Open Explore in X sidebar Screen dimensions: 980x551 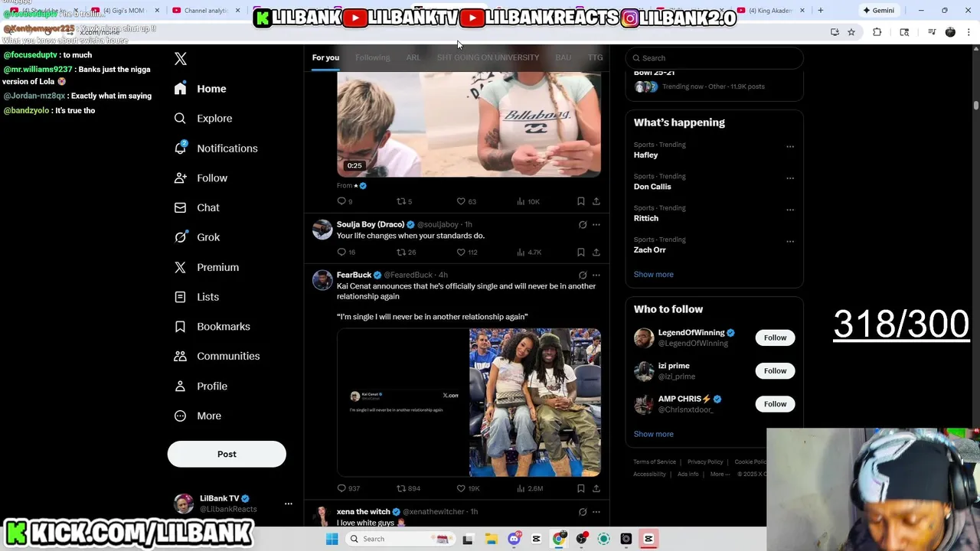pyautogui.click(x=203, y=119)
